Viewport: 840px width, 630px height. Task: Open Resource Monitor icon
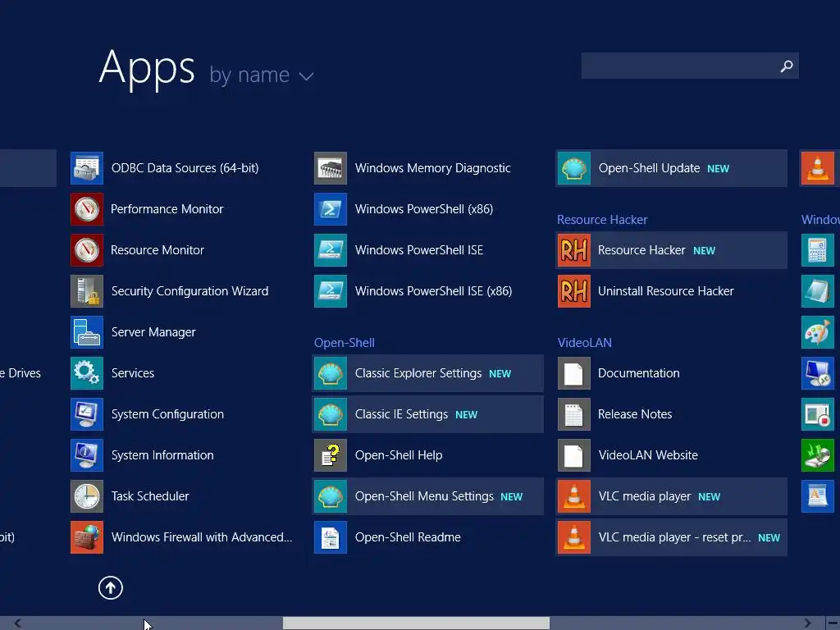pos(87,250)
